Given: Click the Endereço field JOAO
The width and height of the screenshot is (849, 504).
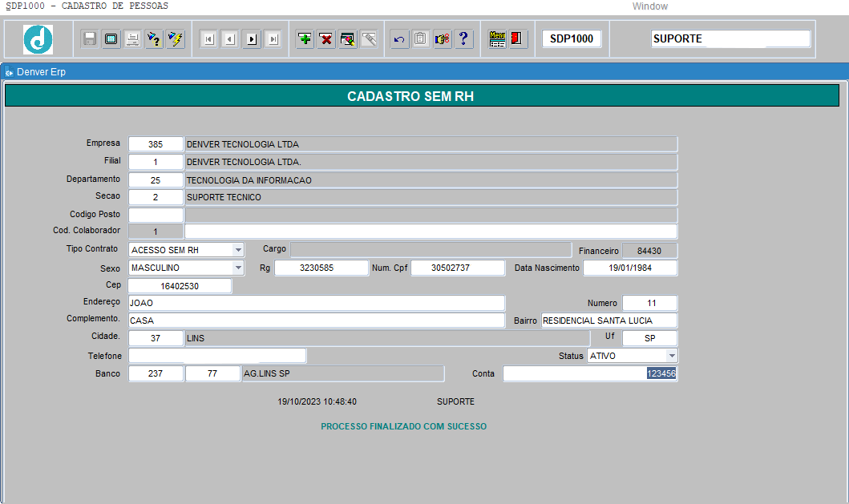Looking at the screenshot, I should click(317, 303).
